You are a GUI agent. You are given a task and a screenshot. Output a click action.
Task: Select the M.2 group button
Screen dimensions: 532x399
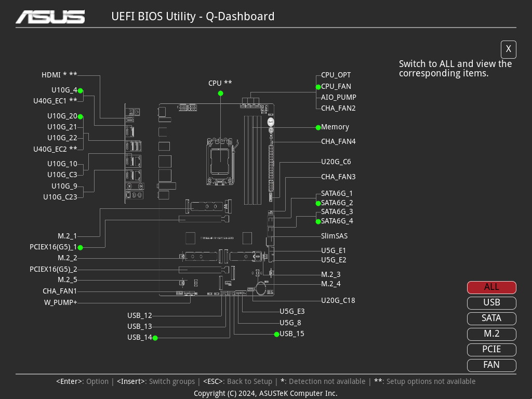[x=491, y=334]
